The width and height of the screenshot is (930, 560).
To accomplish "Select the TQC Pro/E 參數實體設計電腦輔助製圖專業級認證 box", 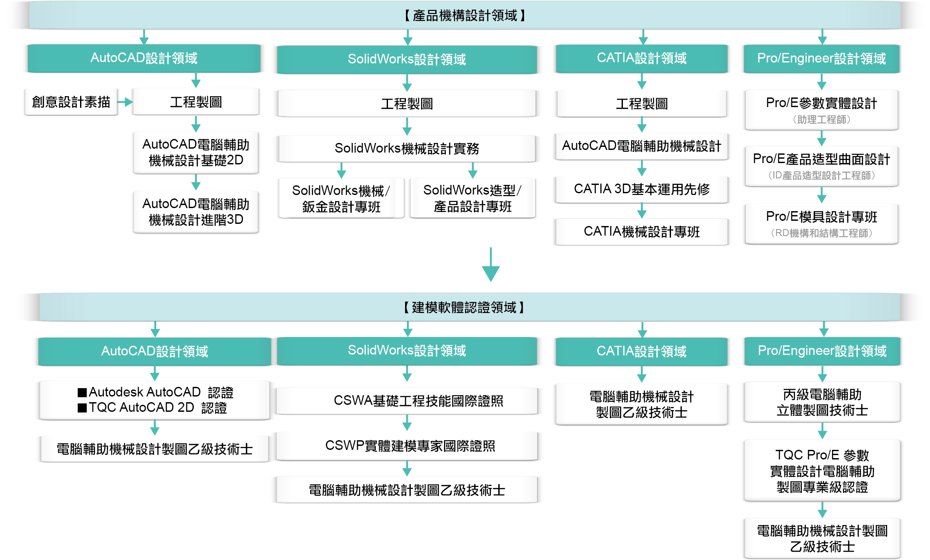I will point(822,471).
